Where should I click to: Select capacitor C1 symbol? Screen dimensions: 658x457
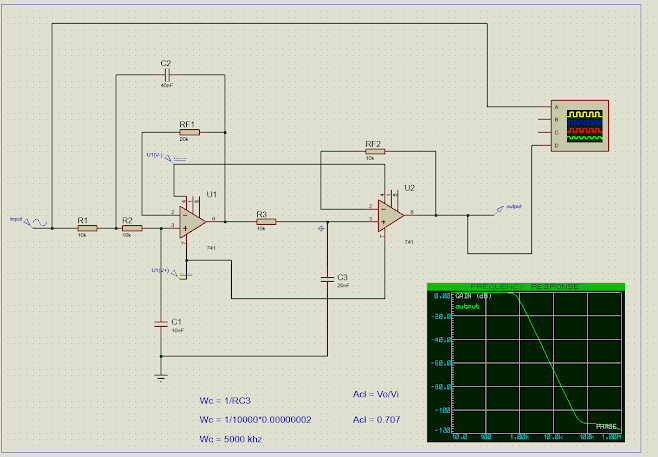[161, 324]
